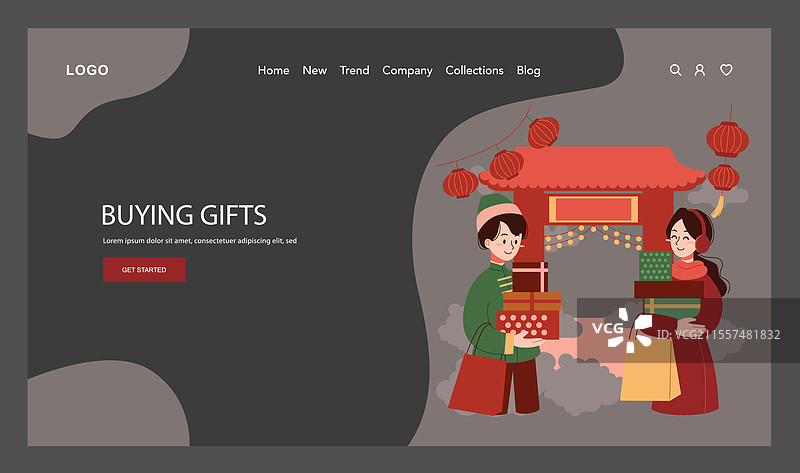Image resolution: width=800 pixels, height=473 pixels.
Task: Click the red shopping bag illustration
Action: click(479, 384)
